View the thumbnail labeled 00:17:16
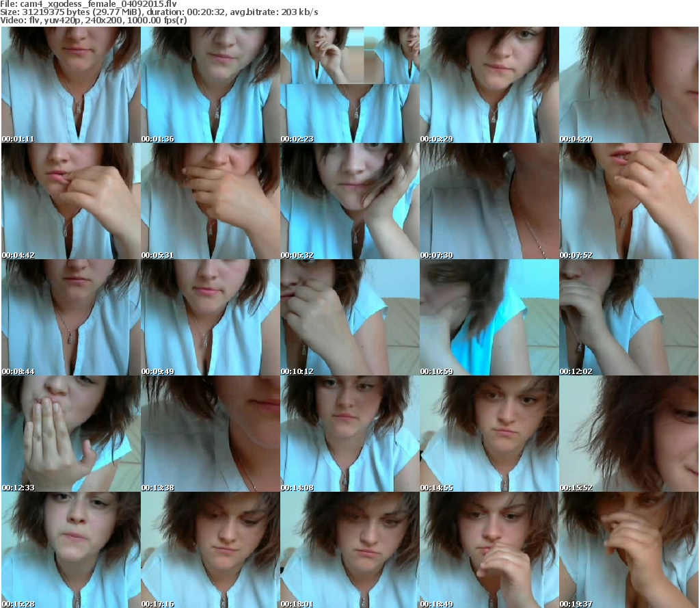 pos(211,550)
